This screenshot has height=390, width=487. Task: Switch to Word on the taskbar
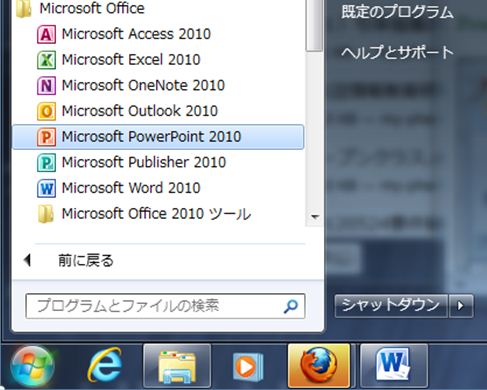coord(394,366)
